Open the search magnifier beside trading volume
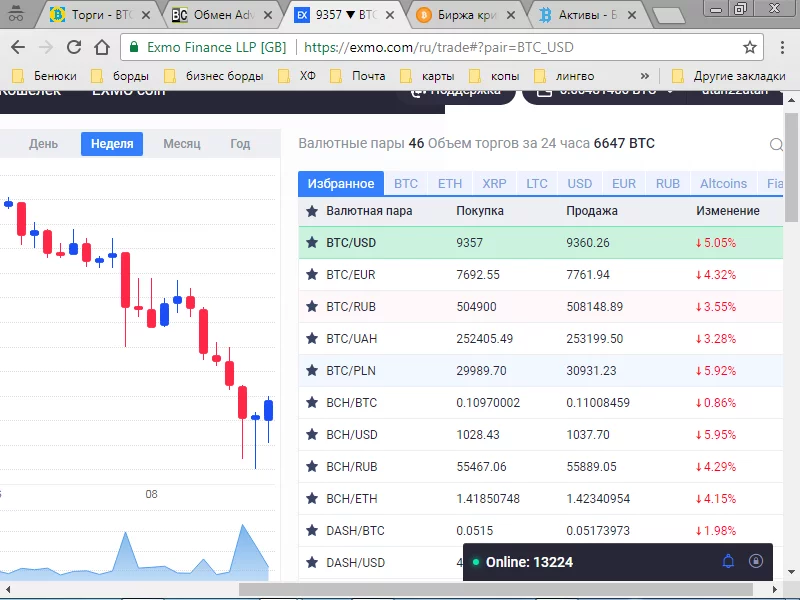The width and height of the screenshot is (800, 600). [x=776, y=145]
